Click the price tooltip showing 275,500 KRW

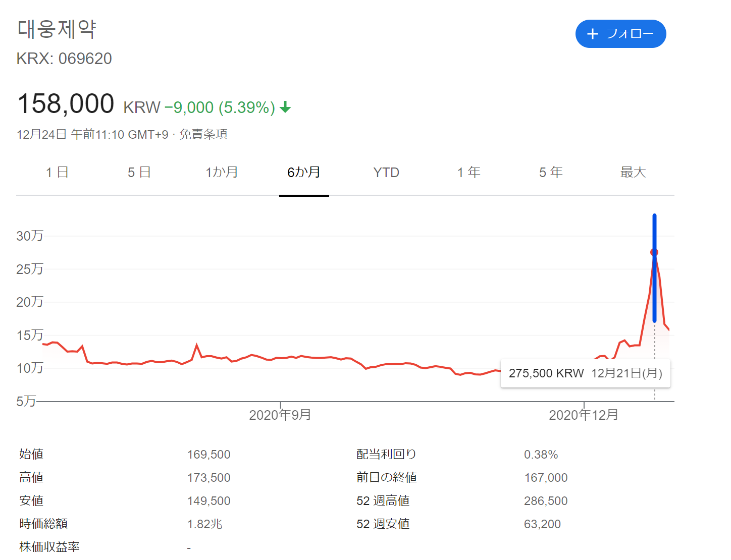(585, 373)
